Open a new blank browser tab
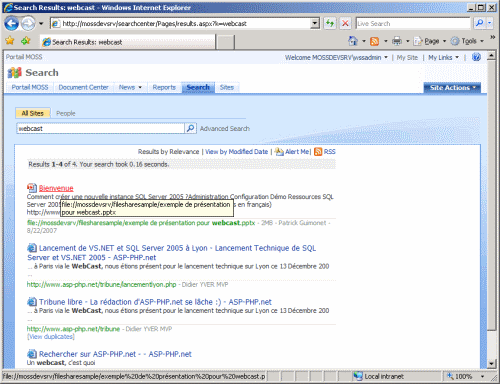 (226, 42)
